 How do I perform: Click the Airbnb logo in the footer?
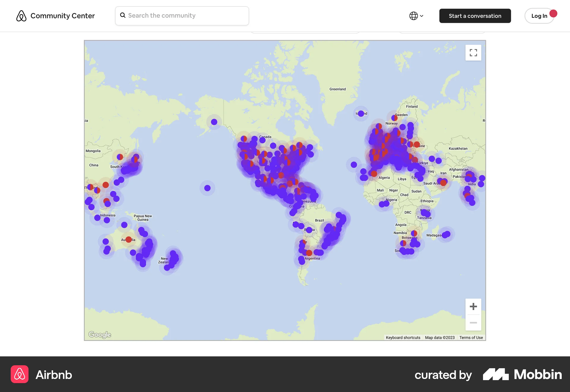pos(19,375)
